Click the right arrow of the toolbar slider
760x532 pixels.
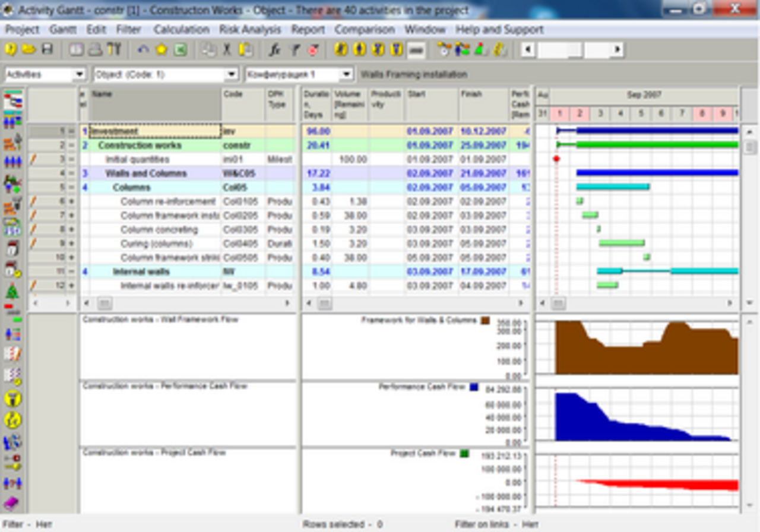617,50
